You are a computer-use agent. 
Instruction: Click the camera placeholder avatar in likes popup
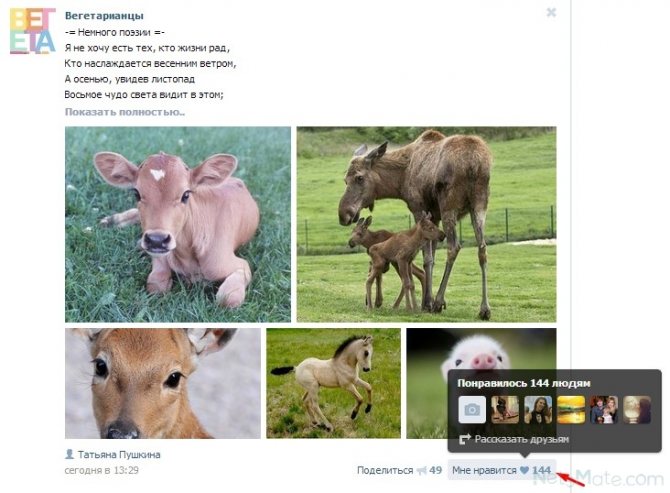point(472,410)
